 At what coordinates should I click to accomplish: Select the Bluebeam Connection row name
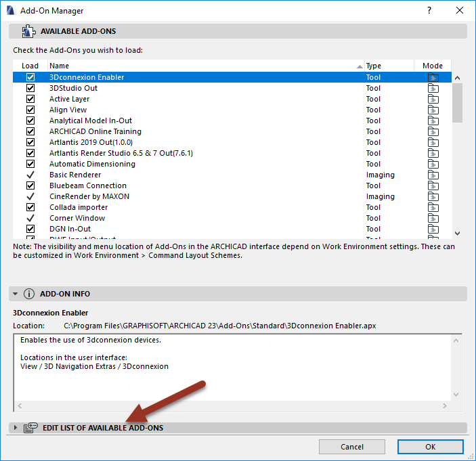tap(88, 185)
